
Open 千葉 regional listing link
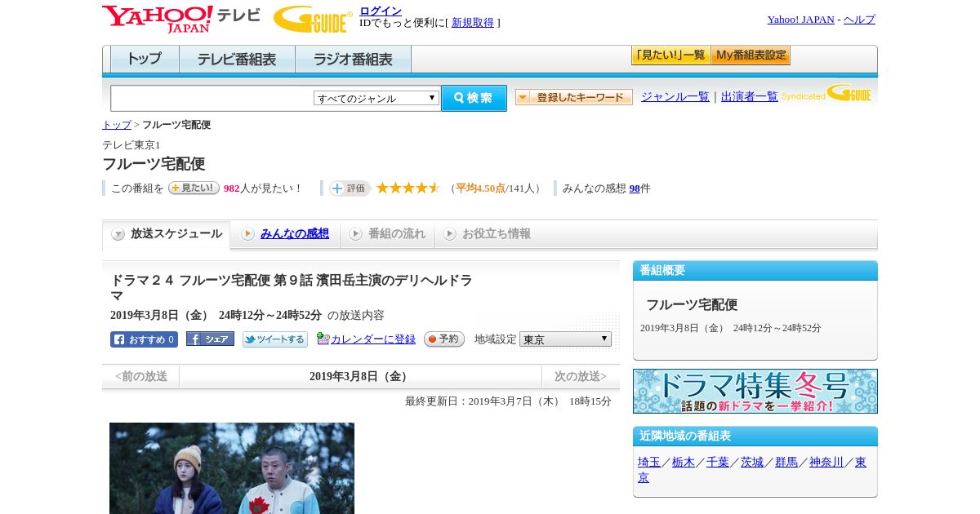point(718,463)
